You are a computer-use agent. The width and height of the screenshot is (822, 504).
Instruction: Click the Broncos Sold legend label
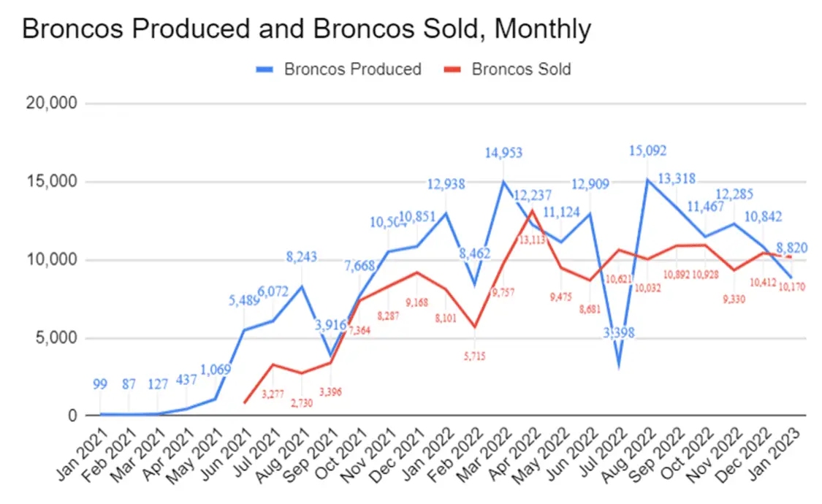click(521, 69)
